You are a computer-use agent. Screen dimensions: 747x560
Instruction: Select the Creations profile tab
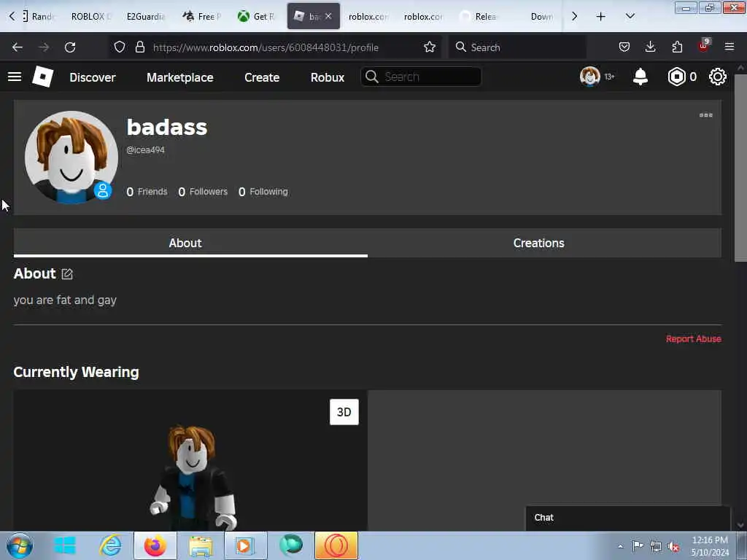544,243
